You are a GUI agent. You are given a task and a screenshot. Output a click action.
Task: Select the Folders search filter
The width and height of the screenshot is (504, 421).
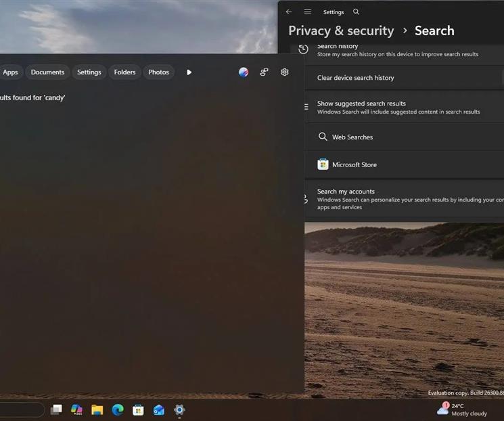[124, 72]
